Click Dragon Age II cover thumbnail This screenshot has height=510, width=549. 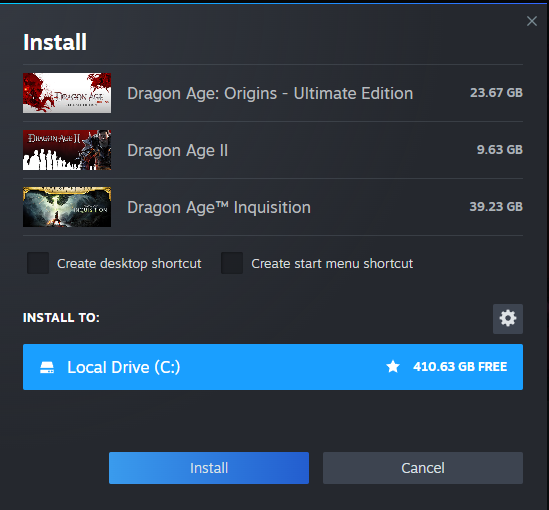point(67,150)
